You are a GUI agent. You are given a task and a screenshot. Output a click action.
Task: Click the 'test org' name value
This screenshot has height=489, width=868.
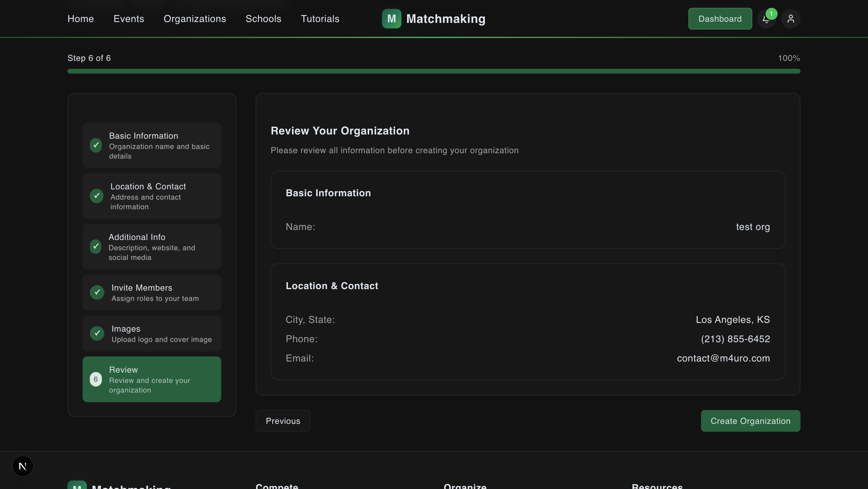coord(753,227)
